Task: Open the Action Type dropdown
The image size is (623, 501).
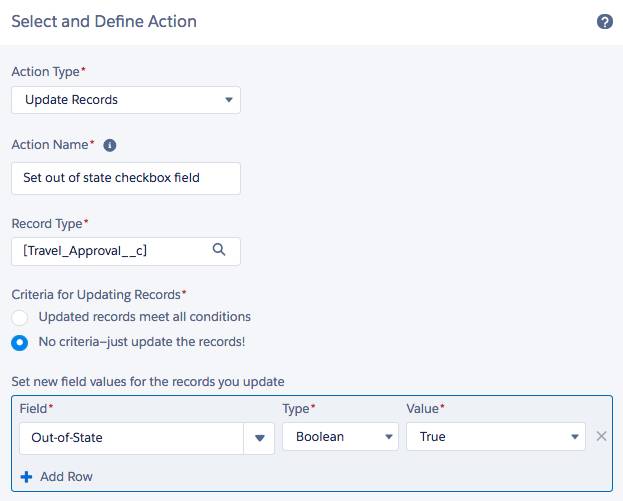Action: point(126,100)
